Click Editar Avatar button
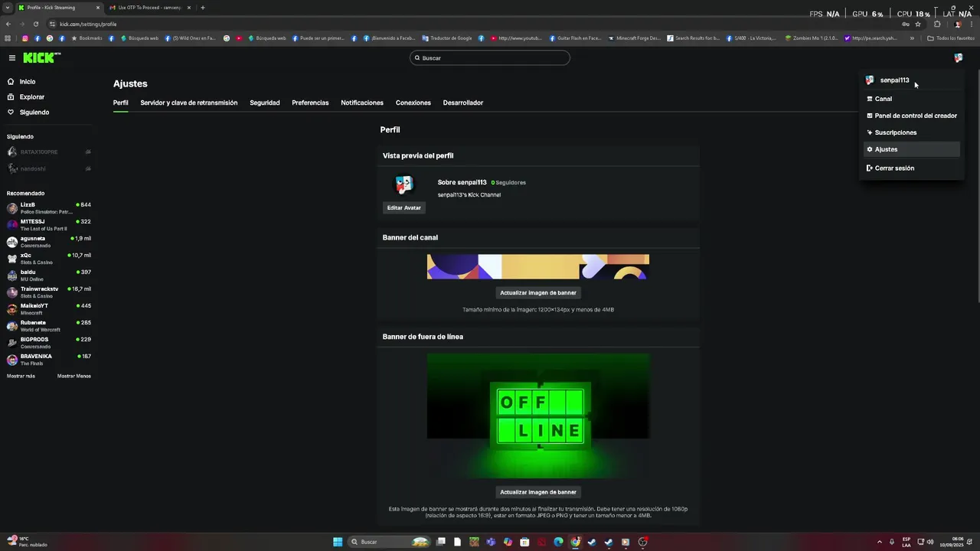This screenshot has height=551, width=980. click(404, 207)
